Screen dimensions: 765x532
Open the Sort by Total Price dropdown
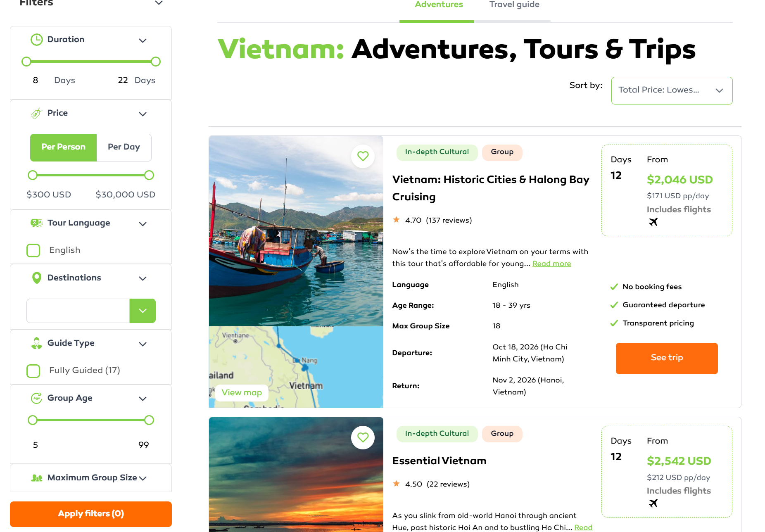tap(672, 90)
